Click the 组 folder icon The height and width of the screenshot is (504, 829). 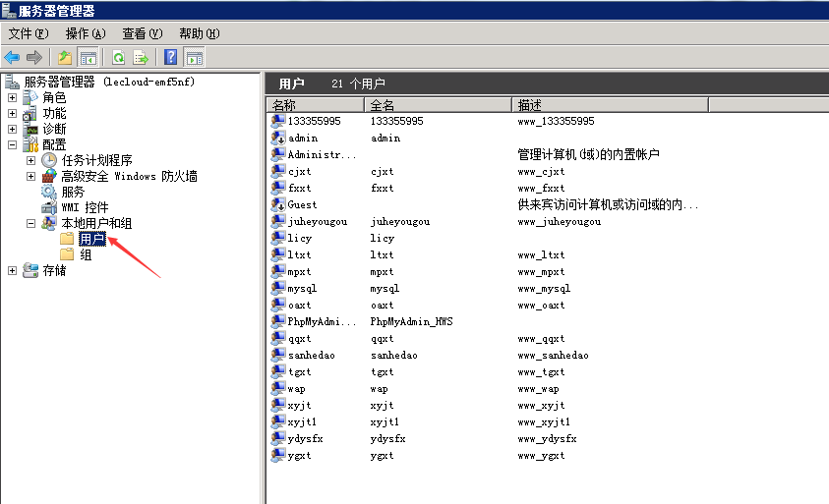point(67,254)
